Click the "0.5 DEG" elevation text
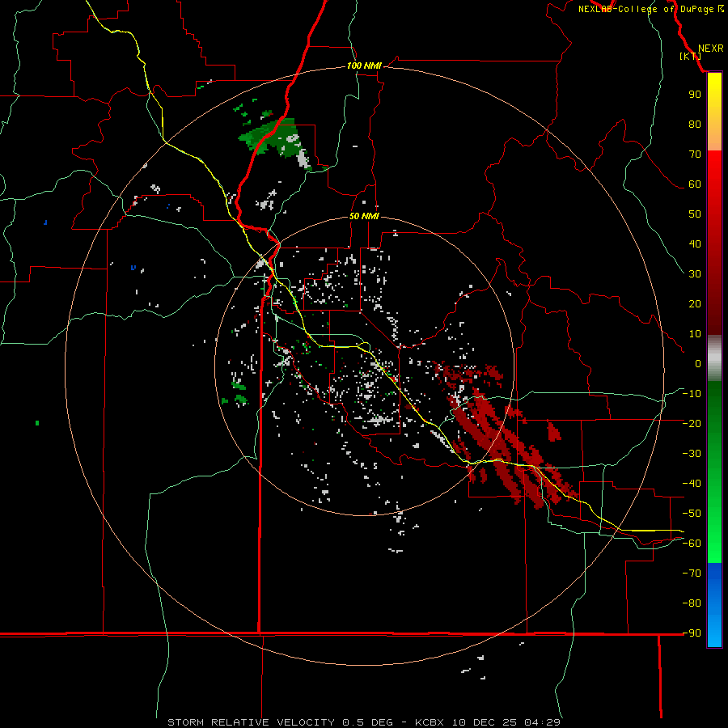Screen dimensions: 728x728 click(368, 722)
